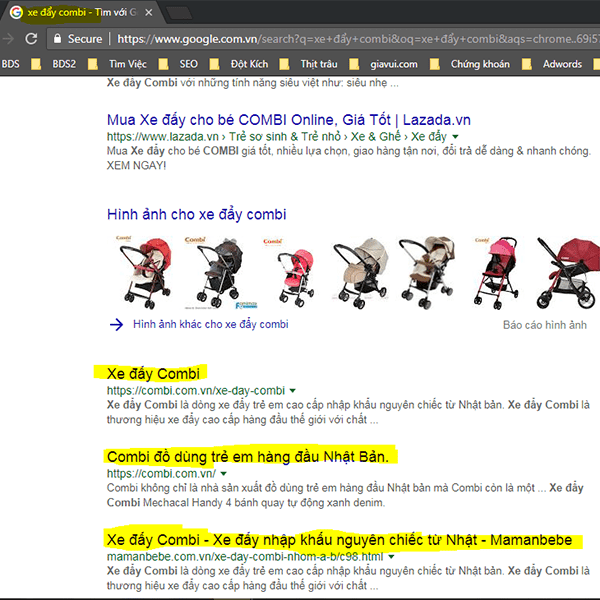Image resolution: width=600 pixels, height=600 pixels.
Task: Open the SEO bookmark folder
Action: [x=187, y=64]
